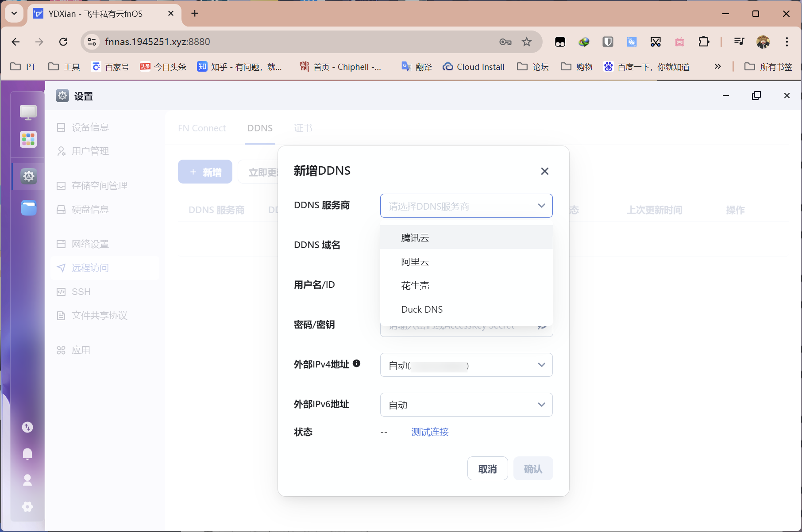This screenshot has height=532, width=802.
Task: Switch to the DDNS tab
Action: (260, 128)
